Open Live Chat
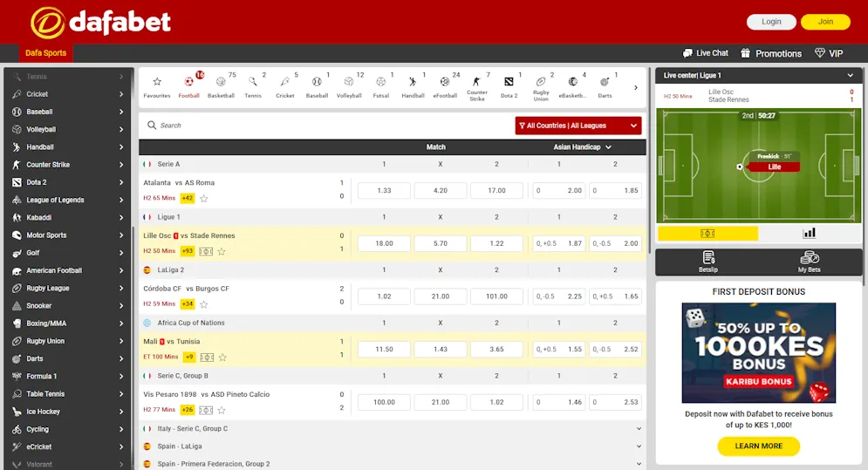 point(705,53)
